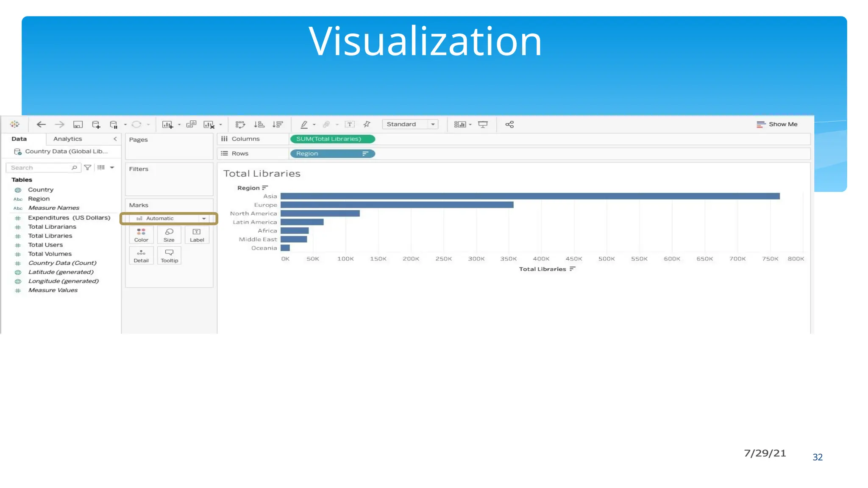Select the Expenditures (US Dollars) field
This screenshot has width=868, height=488.
click(x=69, y=218)
